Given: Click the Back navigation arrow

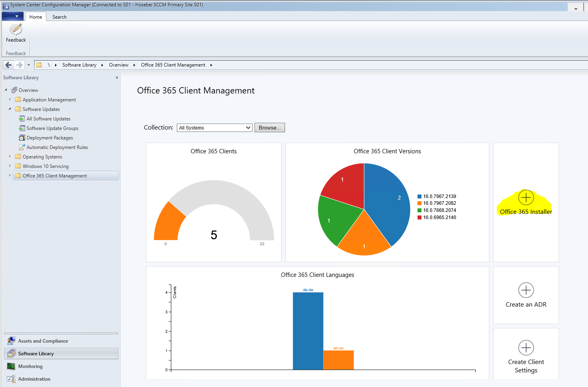Looking at the screenshot, I should pyautogui.click(x=8, y=65).
